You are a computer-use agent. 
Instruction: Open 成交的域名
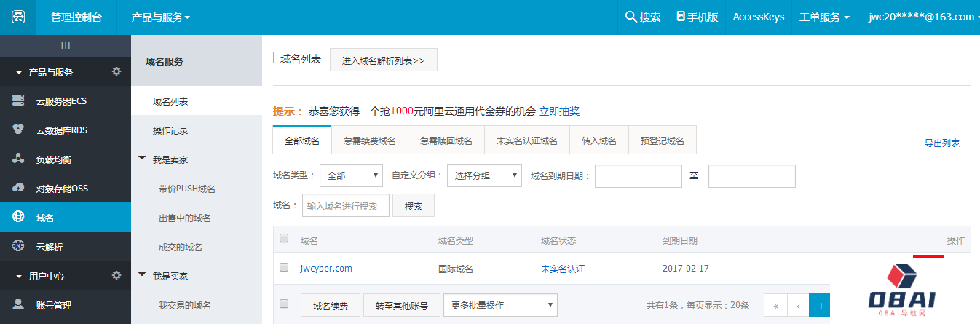[181, 247]
